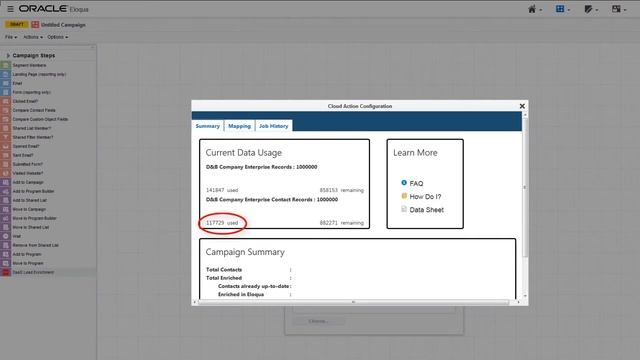Viewport: 640px width, 360px height.
Task: Select the Email step icon
Action: point(6,83)
